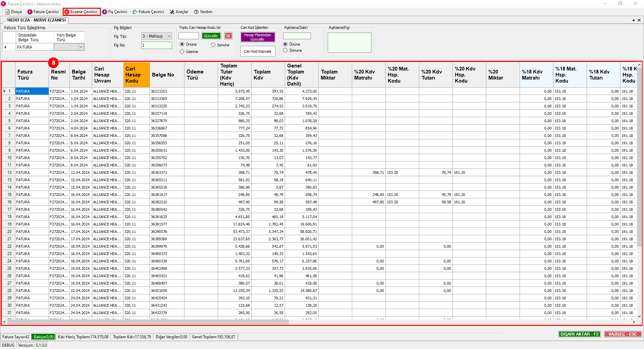Open the Dosya menu
The height and width of the screenshot is (349, 644).
pos(13,12)
